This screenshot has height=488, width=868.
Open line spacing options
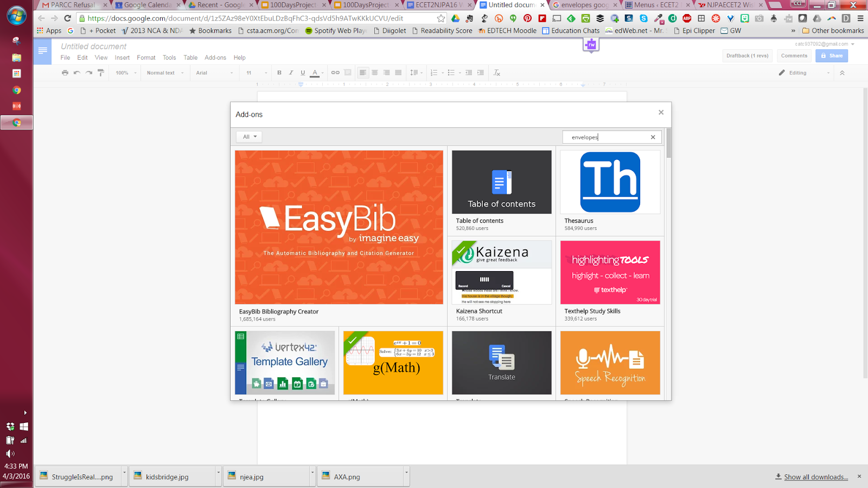415,73
